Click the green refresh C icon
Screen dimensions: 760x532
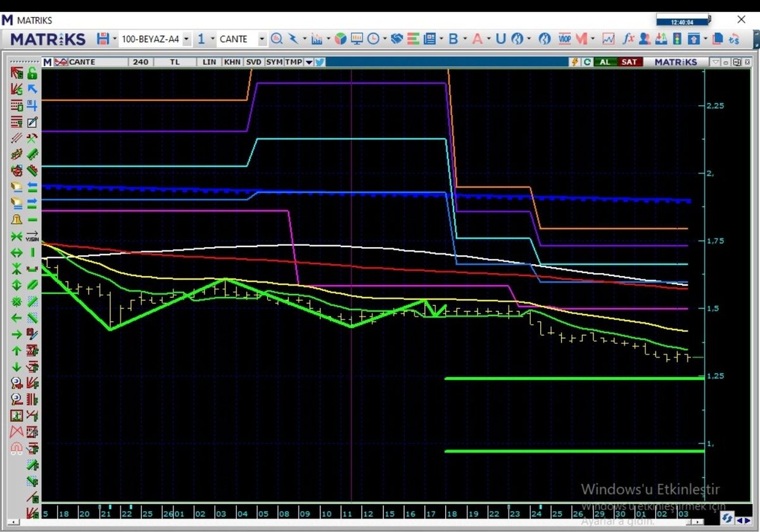587,62
